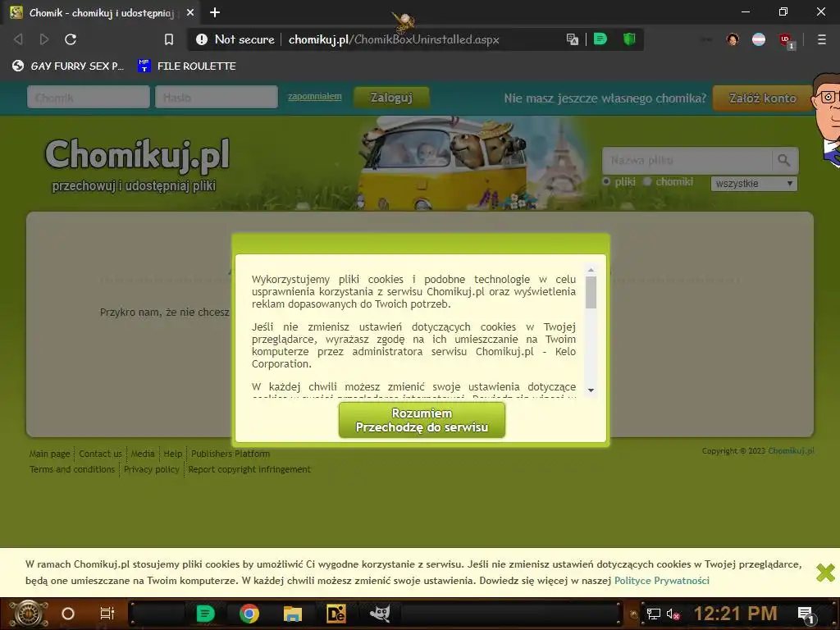Open the Privacy policy footer link

tap(152, 469)
